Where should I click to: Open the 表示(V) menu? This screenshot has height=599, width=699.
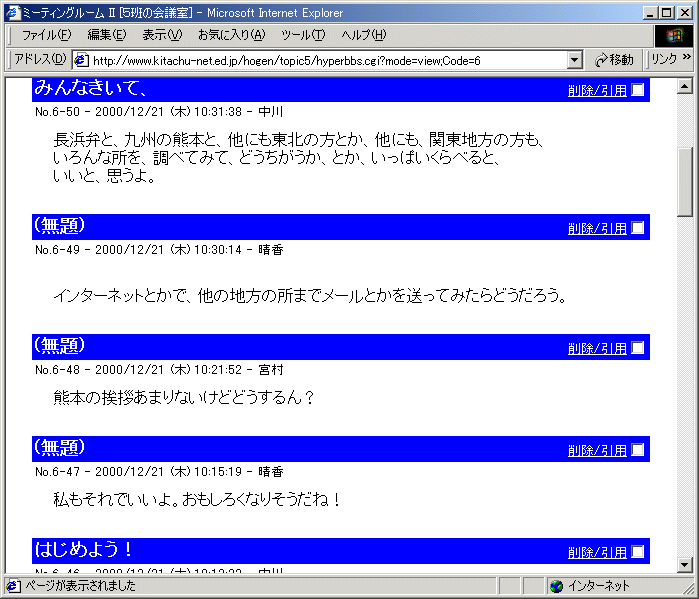tap(162, 35)
